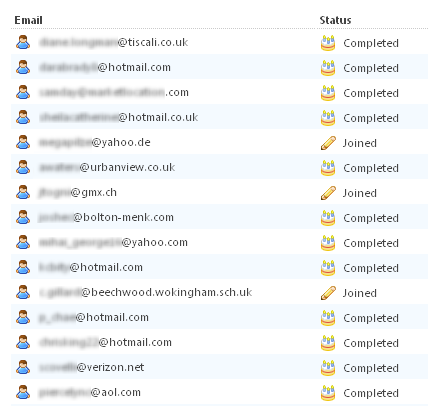The width and height of the screenshot is (428, 406).
Task: Click the pencil icon for beechwood.wokingham.sch.uk
Action: [328, 293]
